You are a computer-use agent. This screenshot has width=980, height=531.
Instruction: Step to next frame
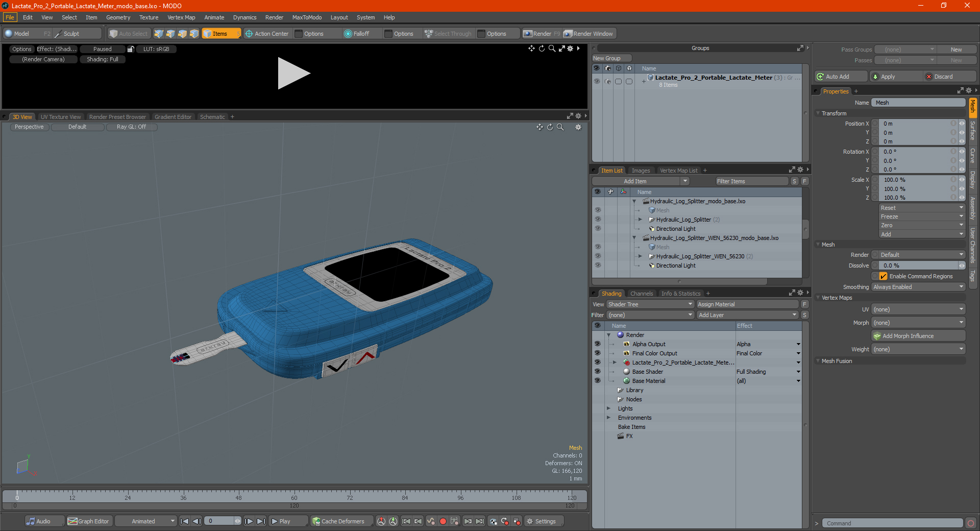pos(249,521)
